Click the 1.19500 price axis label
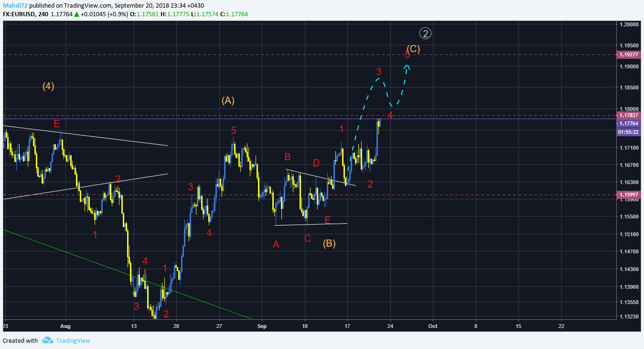Image resolution: width=644 pixels, height=349 pixels. coord(629,45)
